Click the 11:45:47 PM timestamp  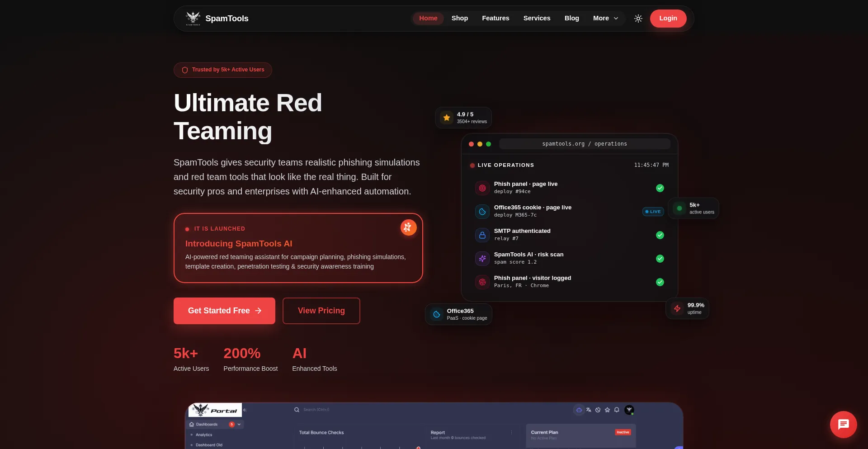(x=651, y=165)
